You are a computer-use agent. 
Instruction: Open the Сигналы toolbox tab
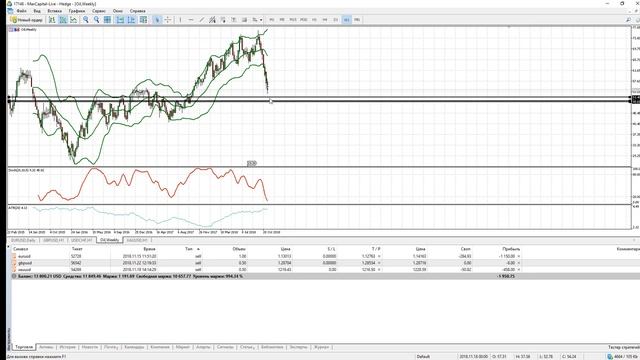coord(225,347)
